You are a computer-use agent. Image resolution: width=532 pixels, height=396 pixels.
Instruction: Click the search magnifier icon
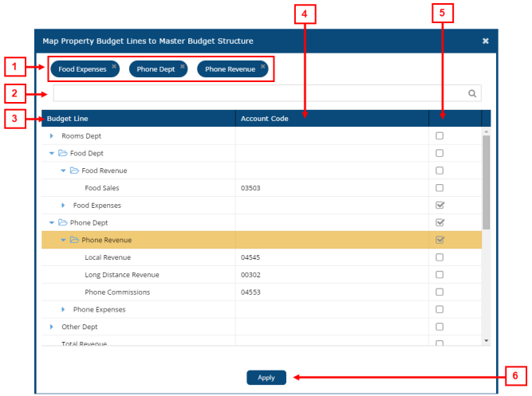tap(472, 94)
